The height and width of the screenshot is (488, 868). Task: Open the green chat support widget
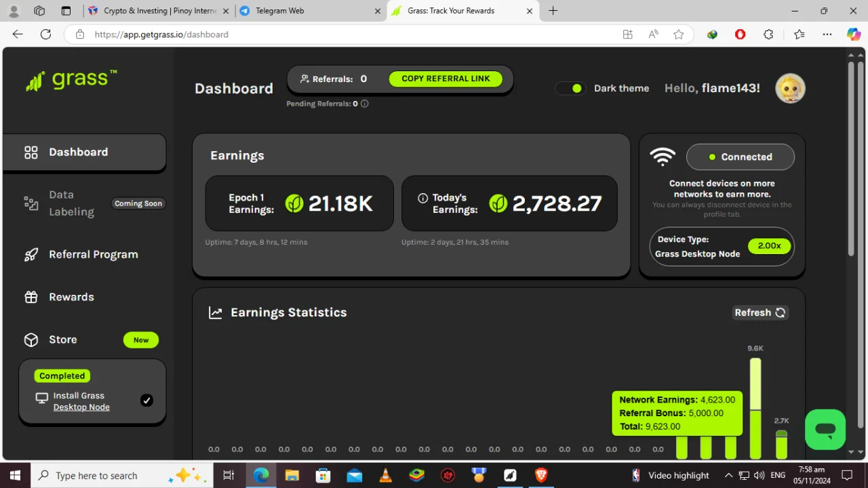coord(825,429)
